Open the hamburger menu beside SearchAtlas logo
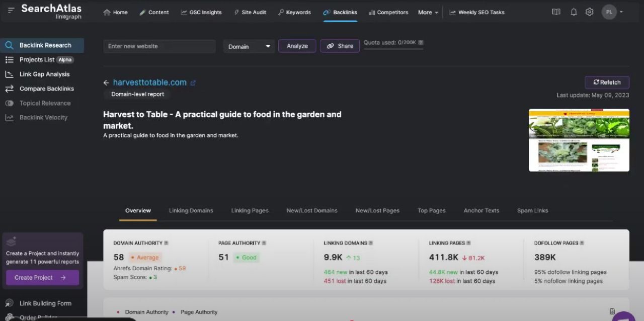 11,10
